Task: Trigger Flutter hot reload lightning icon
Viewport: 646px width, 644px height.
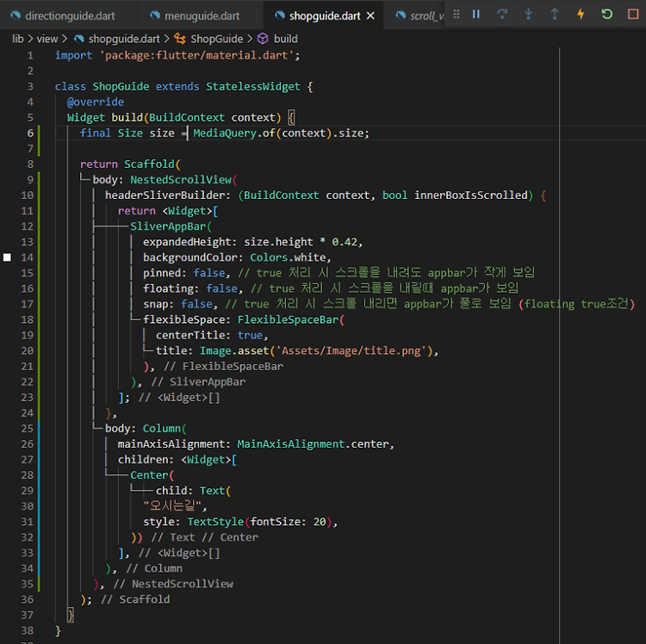Action: (581, 15)
